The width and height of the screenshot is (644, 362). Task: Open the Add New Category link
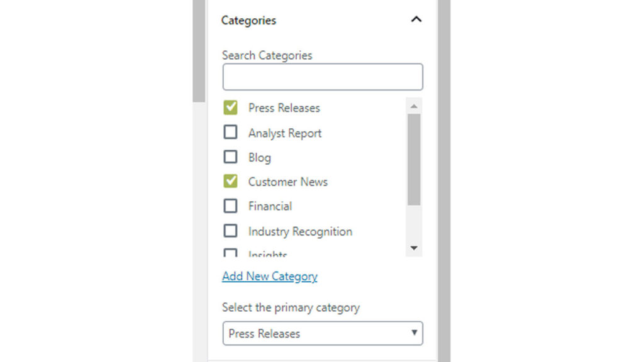coord(270,277)
